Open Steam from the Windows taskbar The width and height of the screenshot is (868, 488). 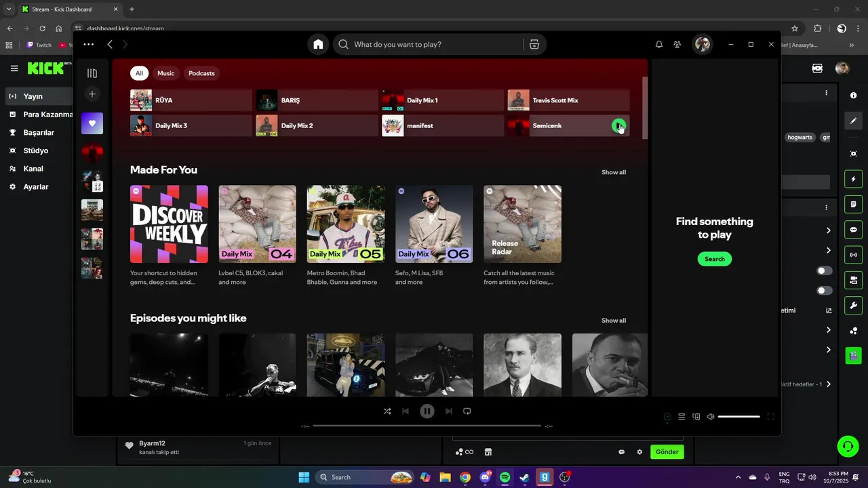coord(524,477)
